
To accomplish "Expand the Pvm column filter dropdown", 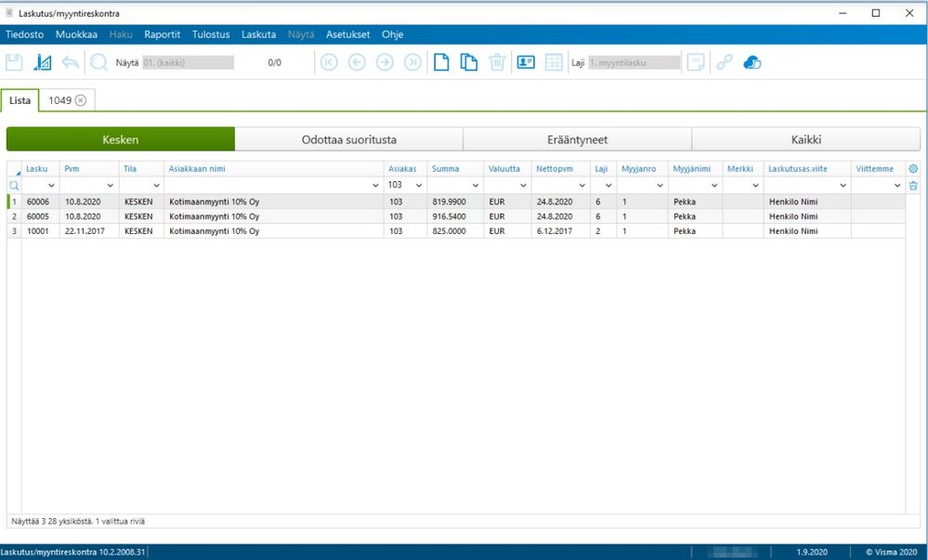I will click(111, 186).
